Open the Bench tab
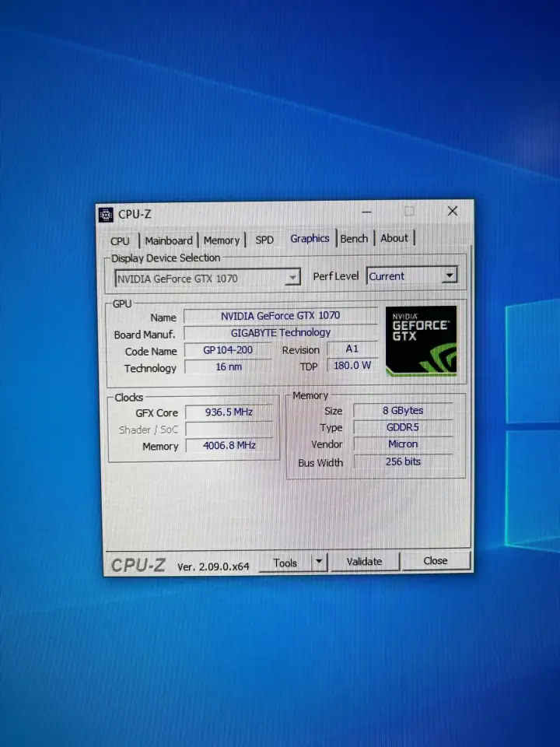The height and width of the screenshot is (747, 560). [x=354, y=238]
